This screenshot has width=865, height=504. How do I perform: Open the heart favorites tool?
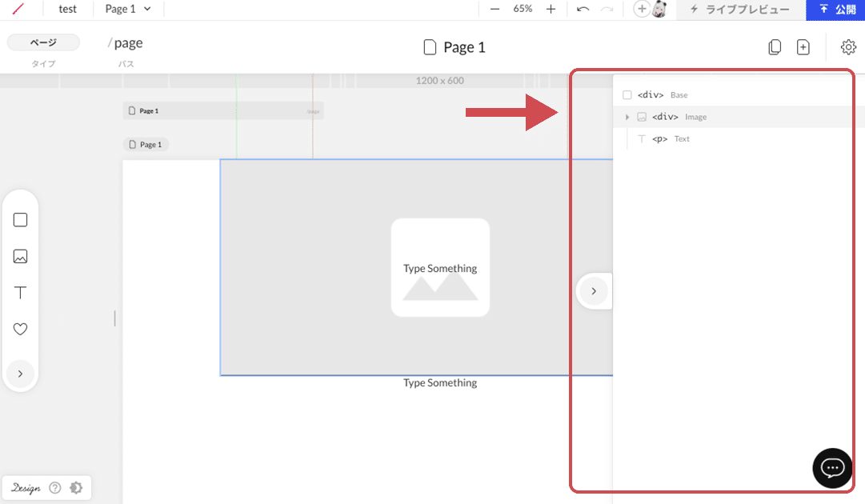pyautogui.click(x=21, y=329)
